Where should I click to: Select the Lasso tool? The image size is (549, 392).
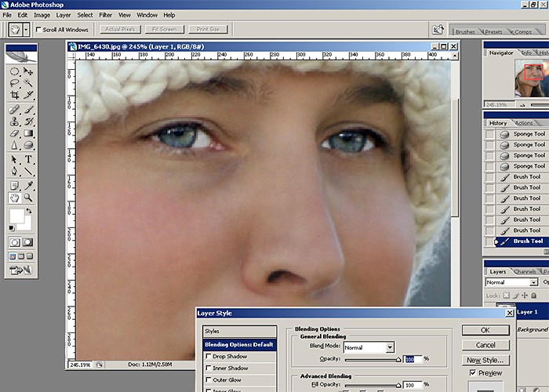click(x=14, y=83)
